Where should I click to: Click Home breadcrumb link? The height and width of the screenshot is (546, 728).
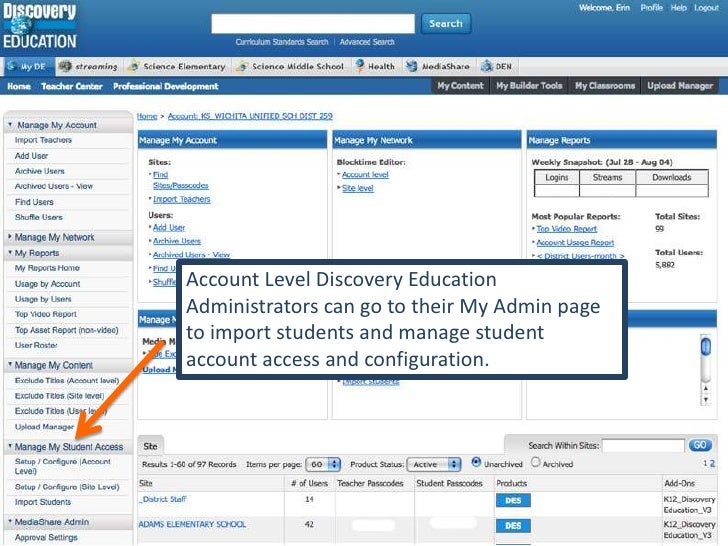coord(147,116)
